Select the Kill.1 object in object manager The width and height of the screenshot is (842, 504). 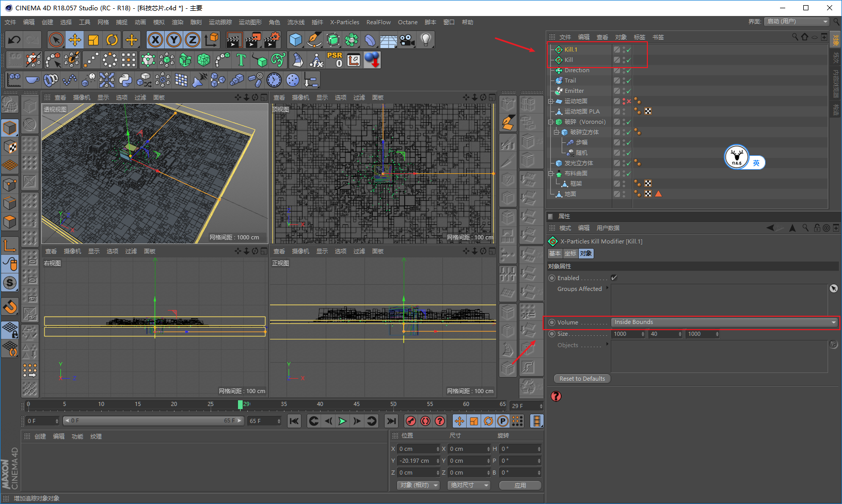coord(571,50)
